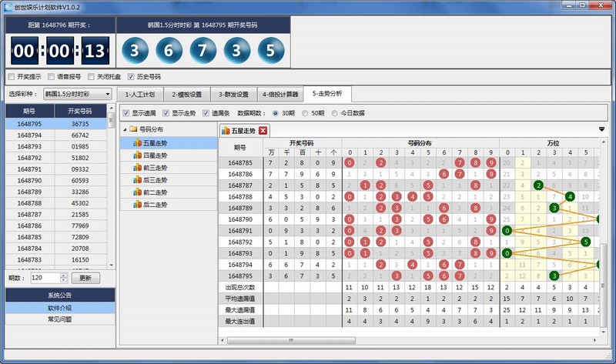
Task: Open 后二走势 chart icon in tree
Action: point(138,204)
